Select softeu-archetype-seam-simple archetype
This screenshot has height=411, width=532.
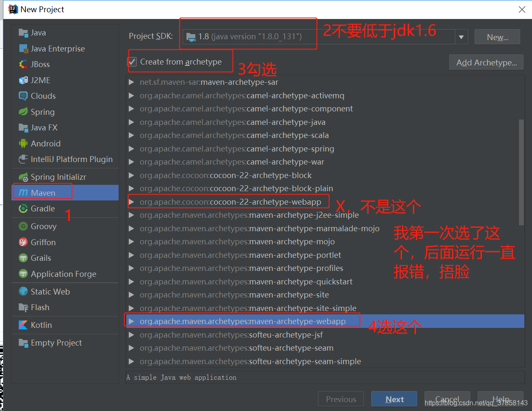coord(250,361)
